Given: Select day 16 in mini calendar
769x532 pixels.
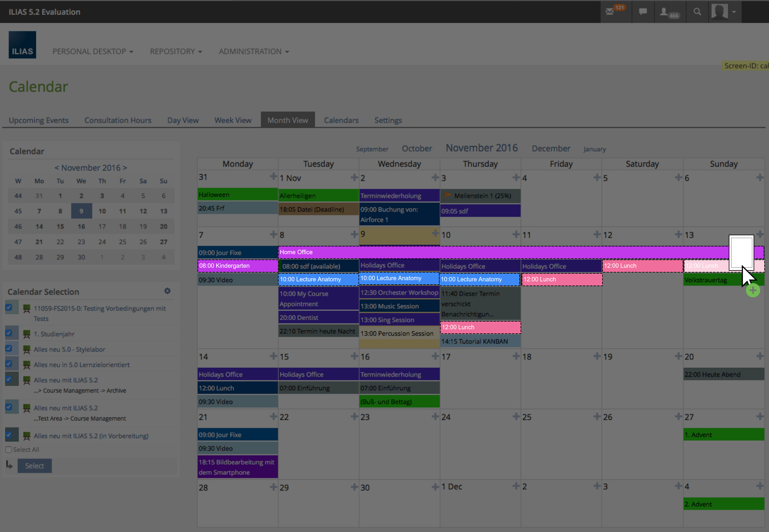Looking at the screenshot, I should [81, 227].
